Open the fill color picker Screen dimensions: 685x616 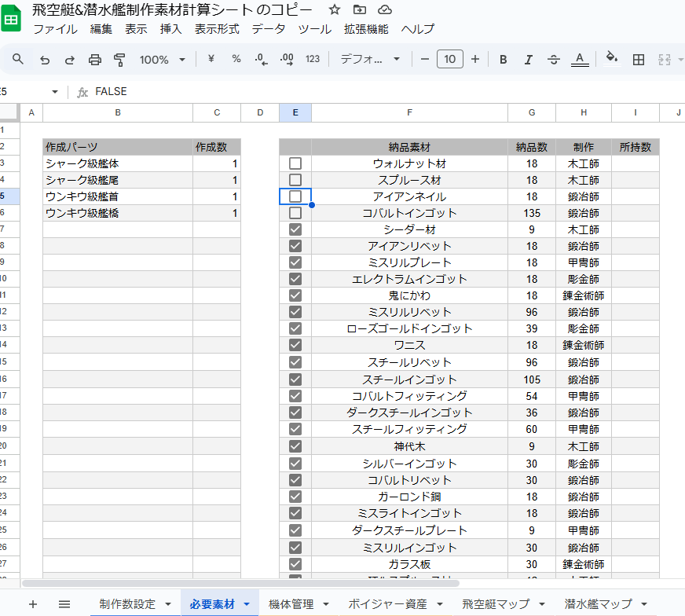point(611,60)
